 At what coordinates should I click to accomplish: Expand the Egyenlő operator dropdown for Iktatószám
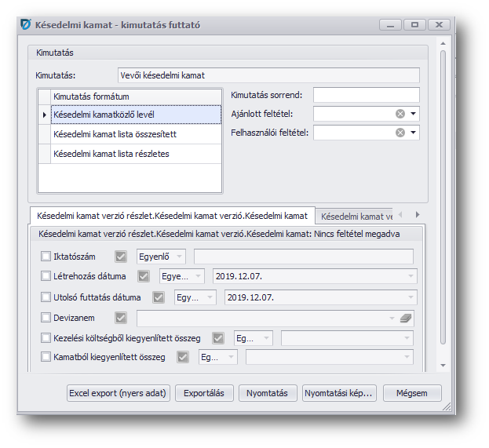[179, 256]
